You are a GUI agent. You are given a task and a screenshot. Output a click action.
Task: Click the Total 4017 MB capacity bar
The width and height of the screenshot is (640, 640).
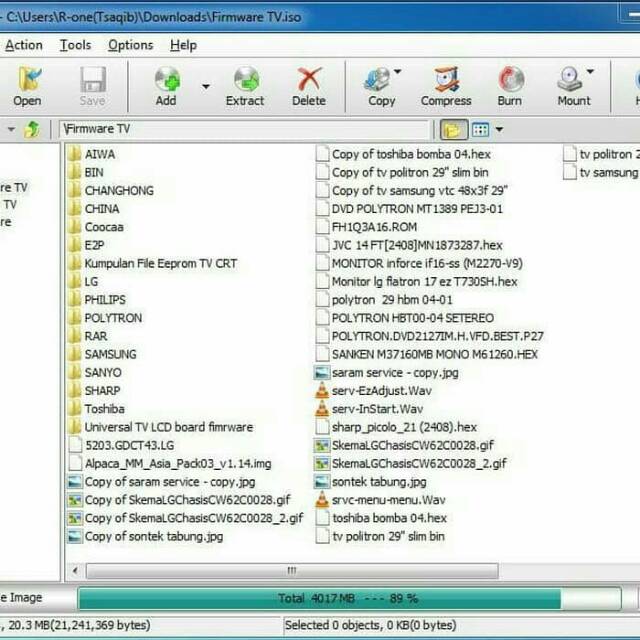pyautogui.click(x=348, y=598)
